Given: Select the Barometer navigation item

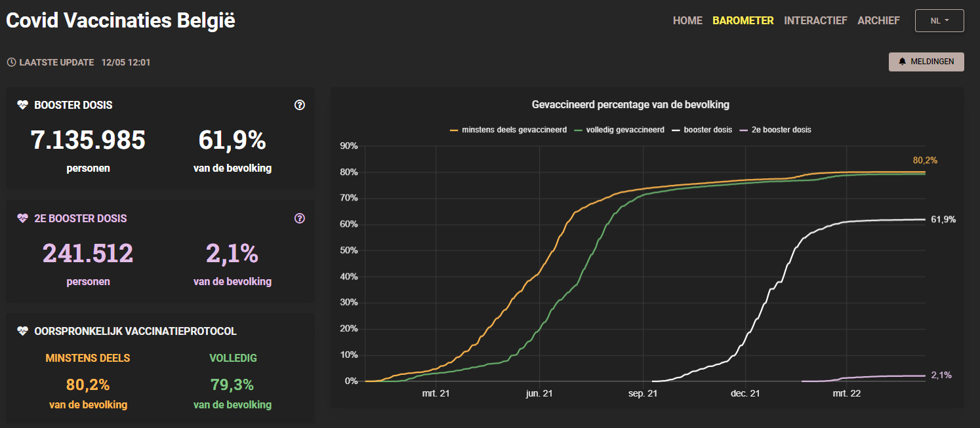Looking at the screenshot, I should (743, 20).
